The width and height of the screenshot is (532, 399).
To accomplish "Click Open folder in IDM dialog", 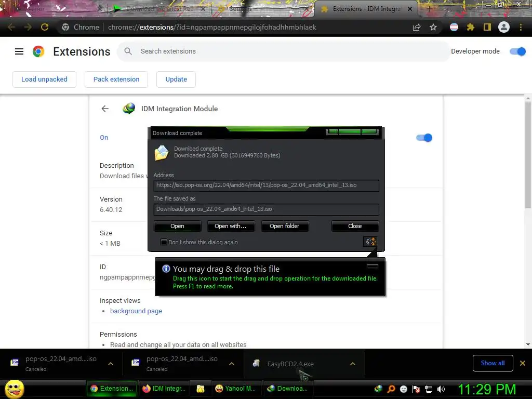I will coord(285,226).
